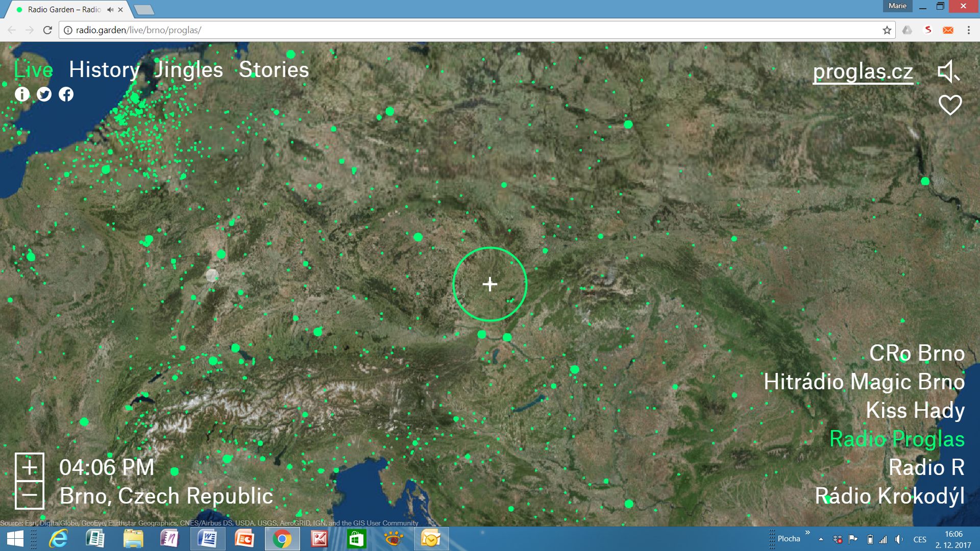Bookmark this page with the star icon
This screenshot has width=980, height=551.
(887, 30)
